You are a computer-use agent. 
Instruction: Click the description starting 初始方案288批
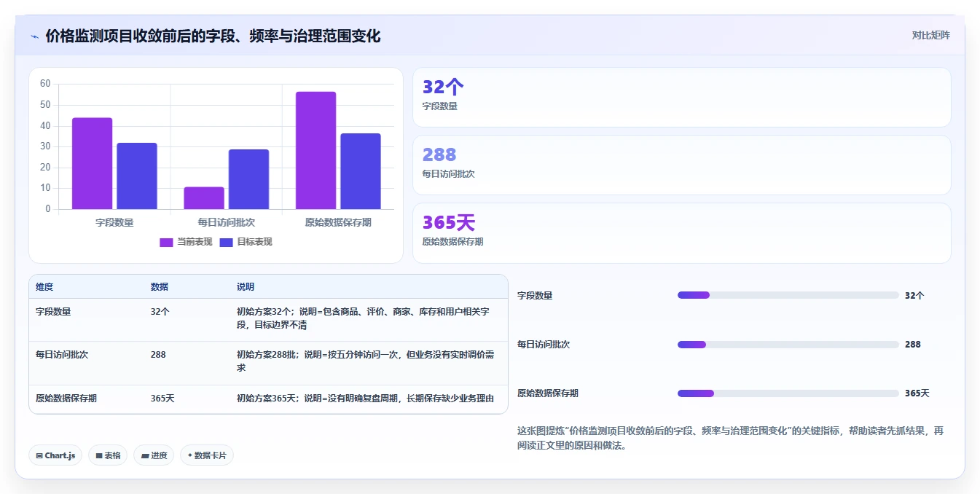(x=366, y=361)
